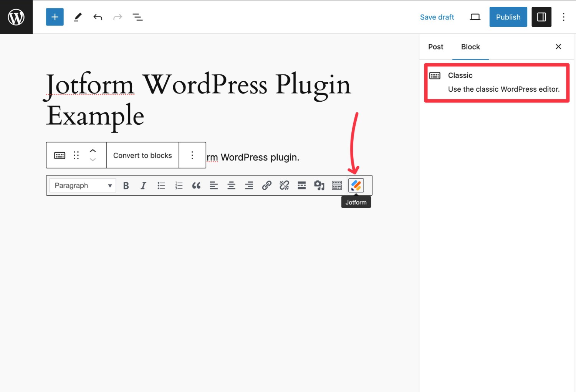Image resolution: width=576 pixels, height=392 pixels.
Task: Close the settings sidebar
Action: coord(558,46)
